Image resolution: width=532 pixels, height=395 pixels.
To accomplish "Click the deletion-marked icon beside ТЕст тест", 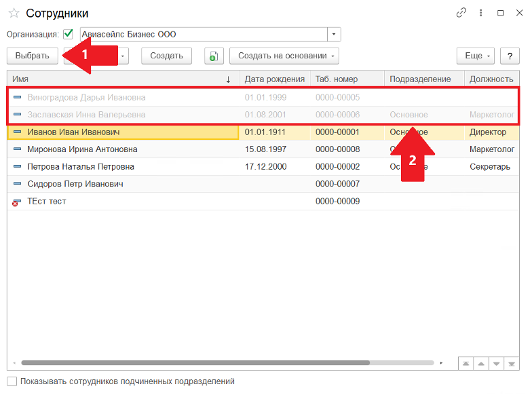I will 16,202.
